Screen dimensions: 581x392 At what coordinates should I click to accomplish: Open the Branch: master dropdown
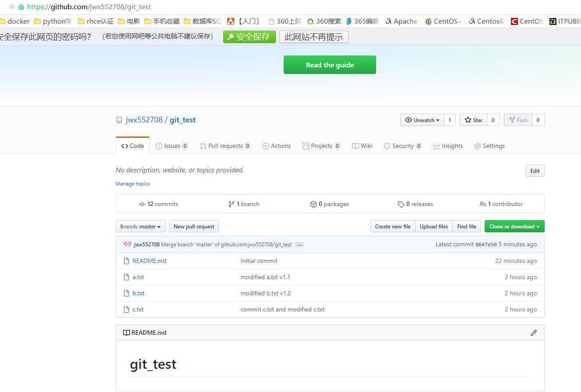pos(141,227)
